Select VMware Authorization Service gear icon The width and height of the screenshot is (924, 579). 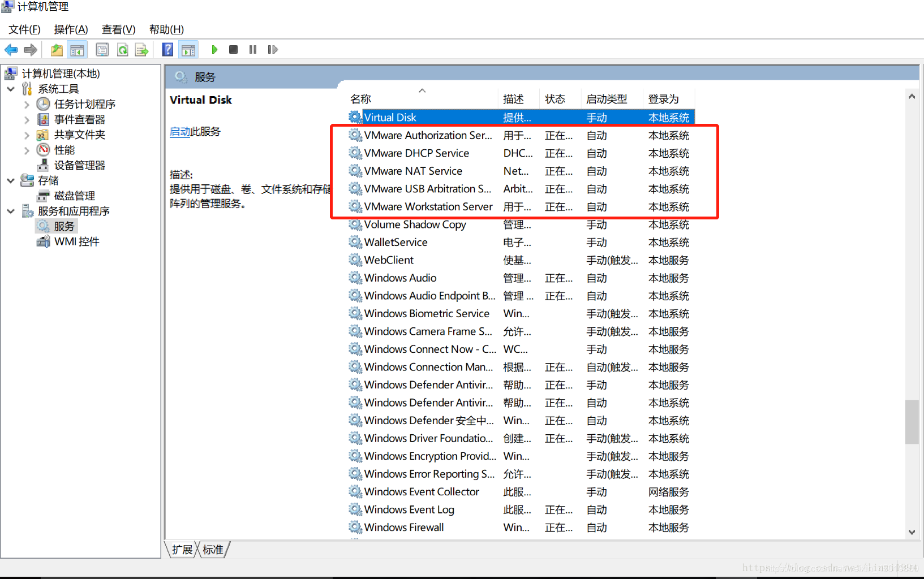pos(355,135)
